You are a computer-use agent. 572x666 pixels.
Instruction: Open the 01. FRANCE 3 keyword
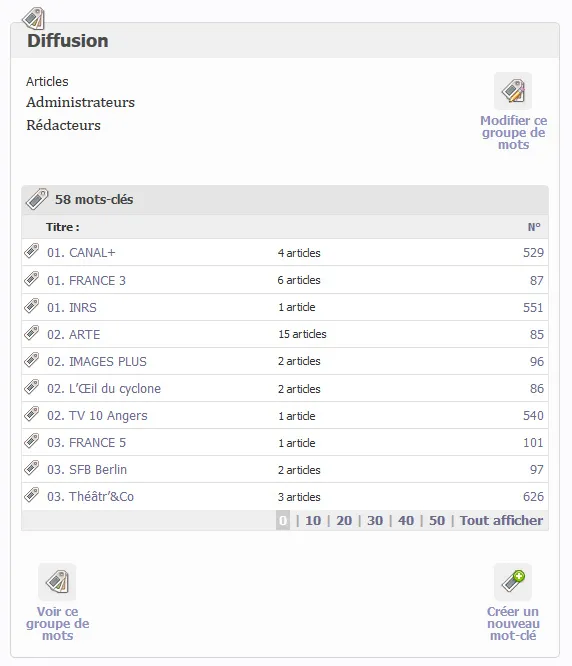(x=86, y=281)
